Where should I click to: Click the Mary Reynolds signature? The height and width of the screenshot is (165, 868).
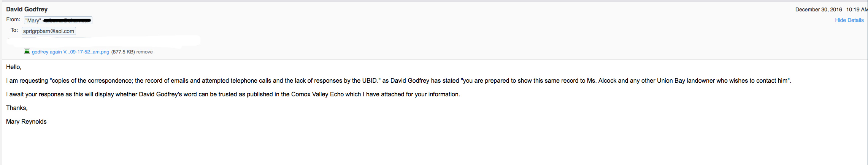coord(26,122)
